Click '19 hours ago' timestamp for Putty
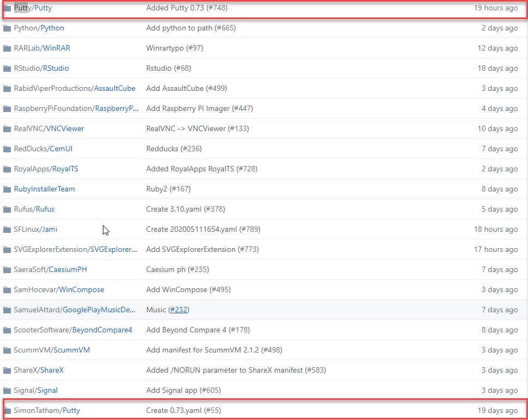This screenshot has width=528, height=420. [496, 8]
